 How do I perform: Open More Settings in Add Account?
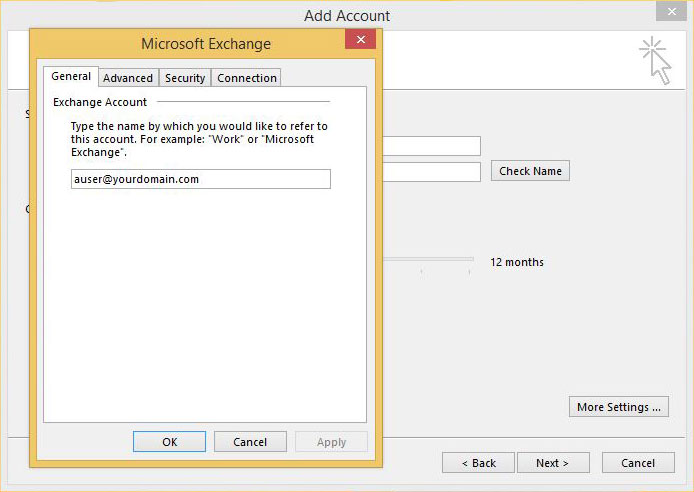click(x=619, y=407)
